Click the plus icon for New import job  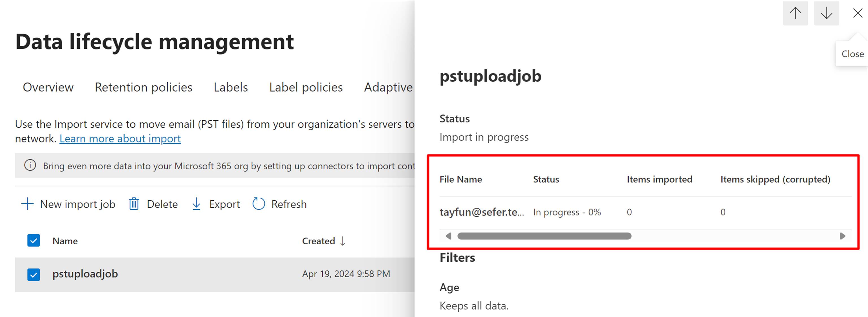(x=27, y=204)
